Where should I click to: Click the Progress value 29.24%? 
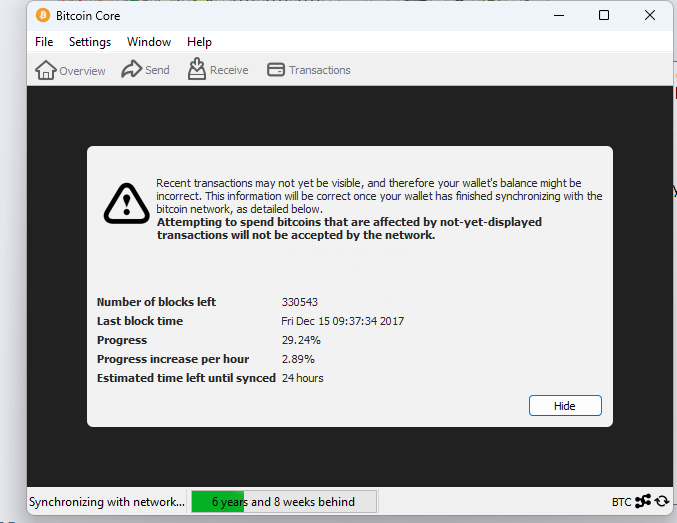coord(301,340)
